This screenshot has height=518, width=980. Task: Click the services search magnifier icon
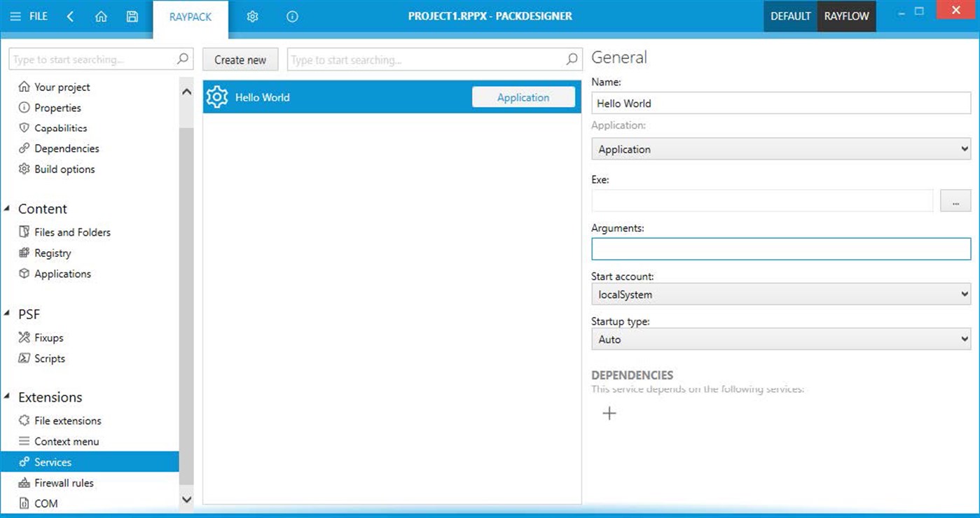click(x=572, y=59)
